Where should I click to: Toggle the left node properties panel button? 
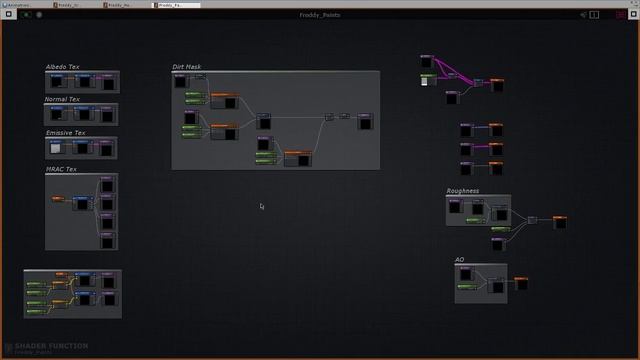point(9,14)
